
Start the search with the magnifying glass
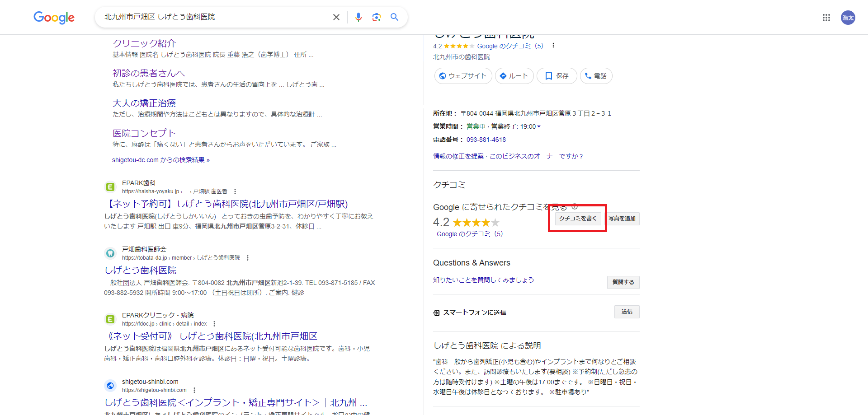coord(394,17)
